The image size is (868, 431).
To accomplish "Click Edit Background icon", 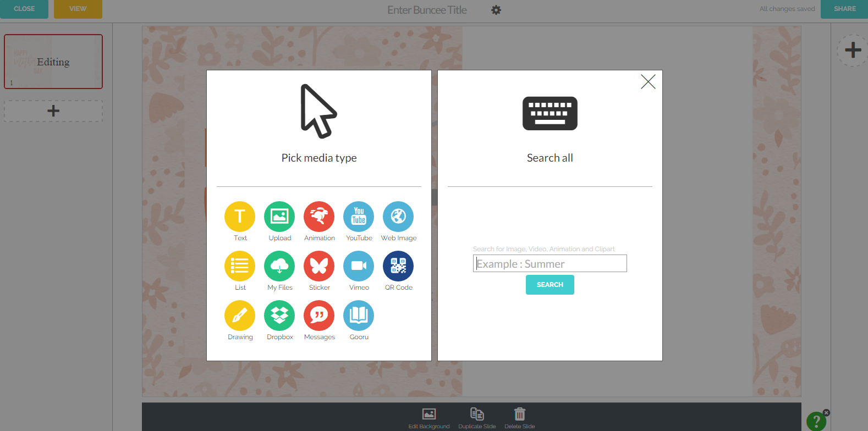I will [x=429, y=414].
